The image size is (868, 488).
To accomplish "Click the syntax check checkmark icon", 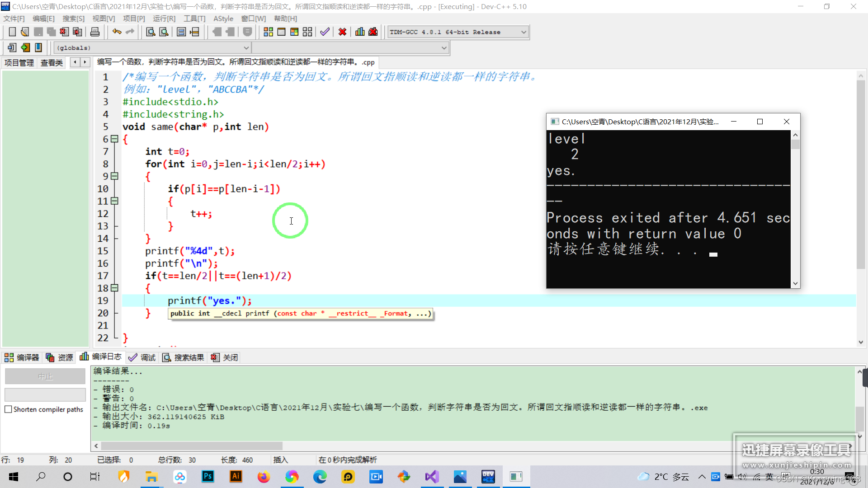I will coord(325,32).
